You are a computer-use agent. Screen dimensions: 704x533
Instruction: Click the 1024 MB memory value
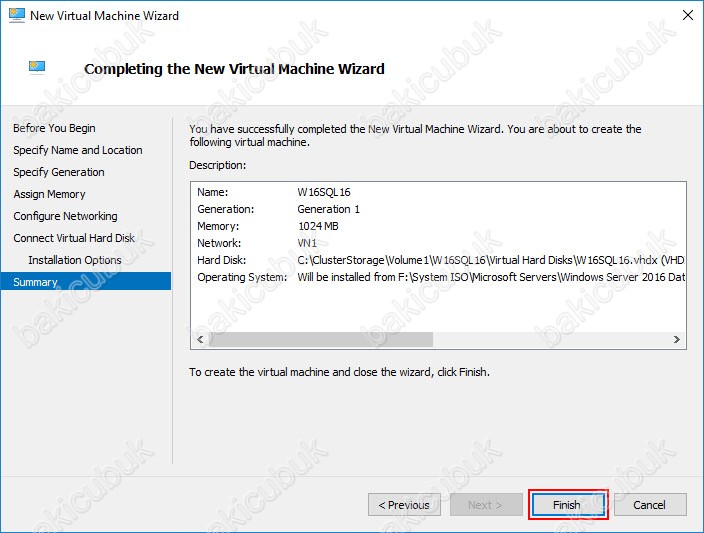click(x=318, y=226)
